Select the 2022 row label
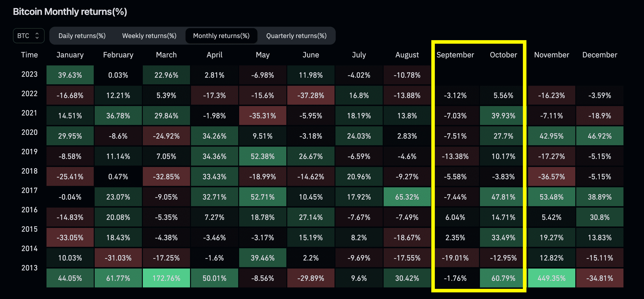Viewport: 644px width, 299px height. tap(30, 94)
